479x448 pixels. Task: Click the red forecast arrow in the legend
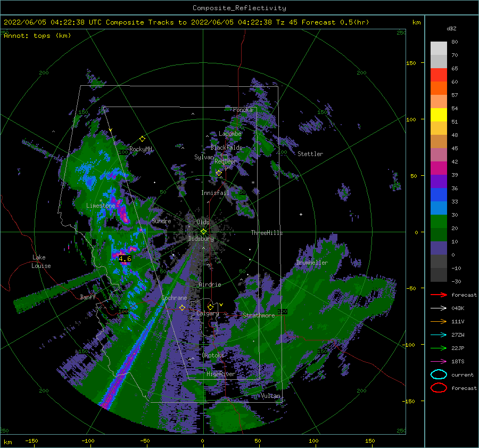point(439,295)
